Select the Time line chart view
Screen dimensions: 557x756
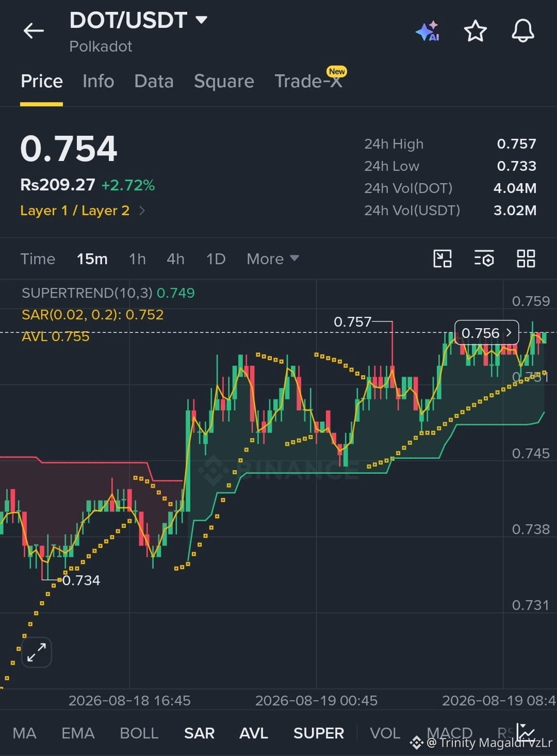click(x=38, y=259)
